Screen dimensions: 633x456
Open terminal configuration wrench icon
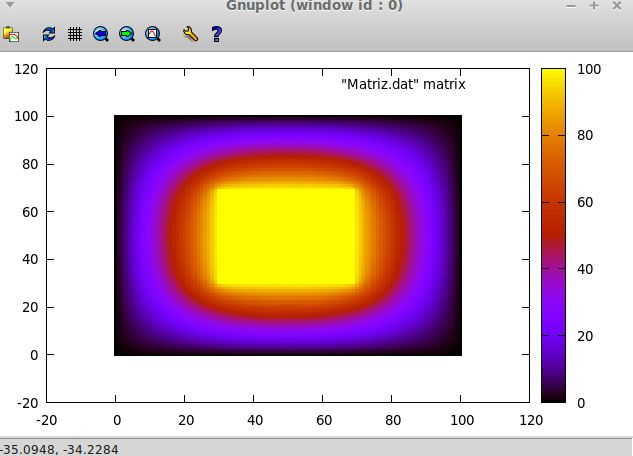190,34
